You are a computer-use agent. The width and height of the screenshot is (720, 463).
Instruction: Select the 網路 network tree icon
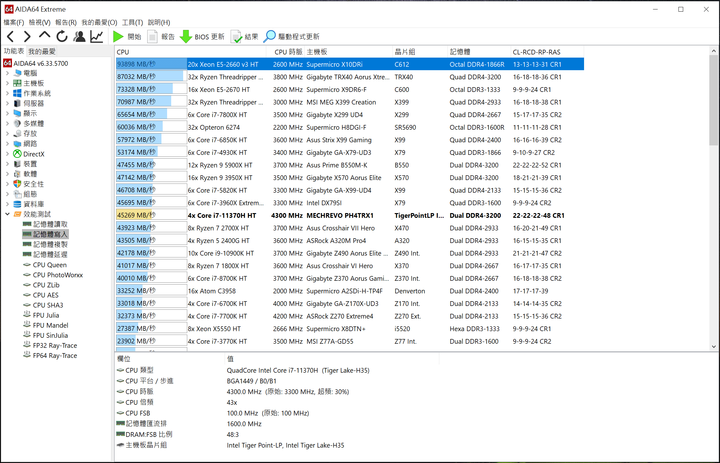point(17,144)
